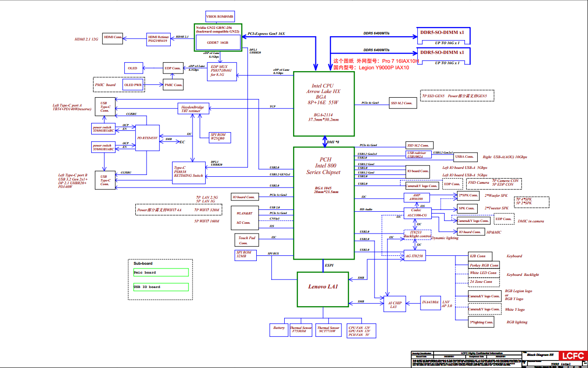Select the Dynamic lighting label
This screenshot has height=368, width=588.
445,238
